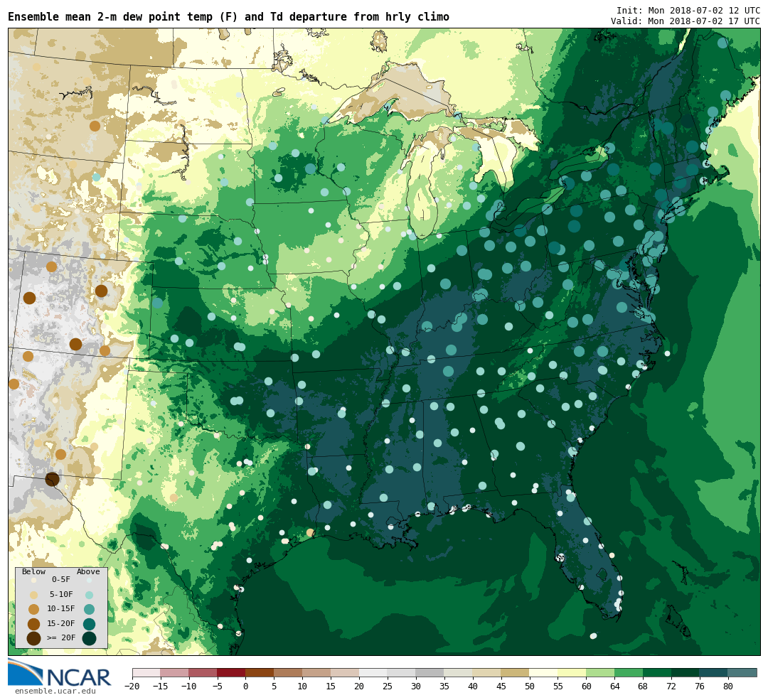768x700 pixels.
Task: Click the legend's Below heading
Action: coord(33,572)
